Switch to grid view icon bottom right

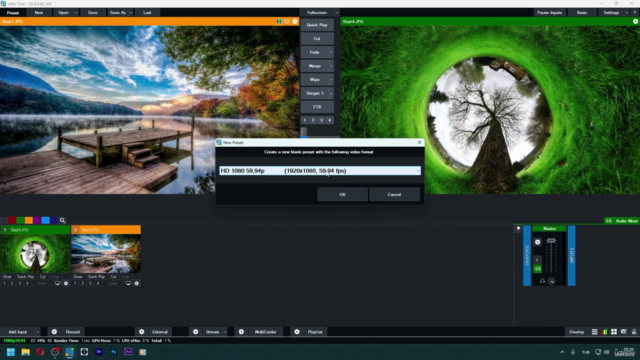(x=614, y=332)
